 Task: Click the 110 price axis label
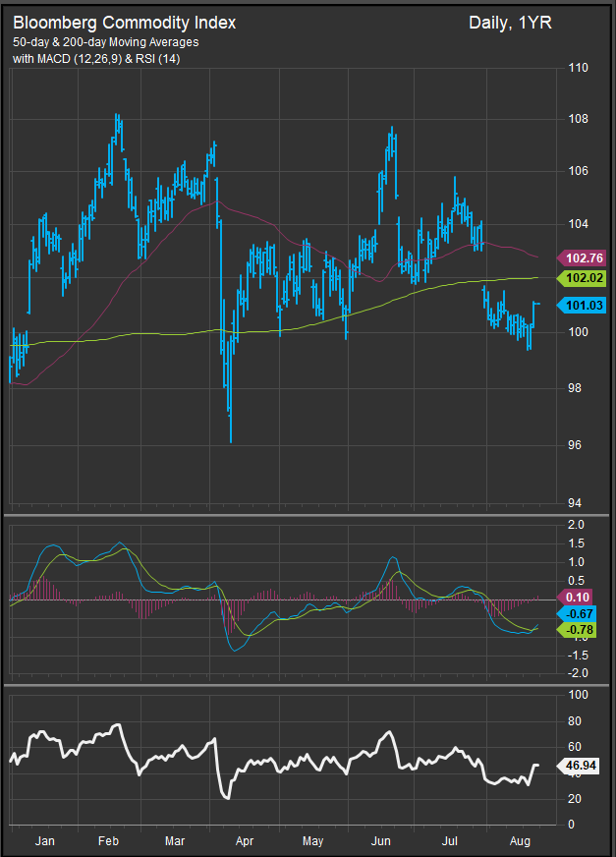[580, 68]
